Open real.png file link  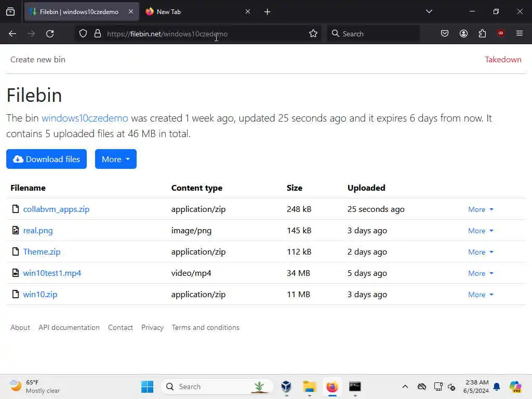coord(38,230)
